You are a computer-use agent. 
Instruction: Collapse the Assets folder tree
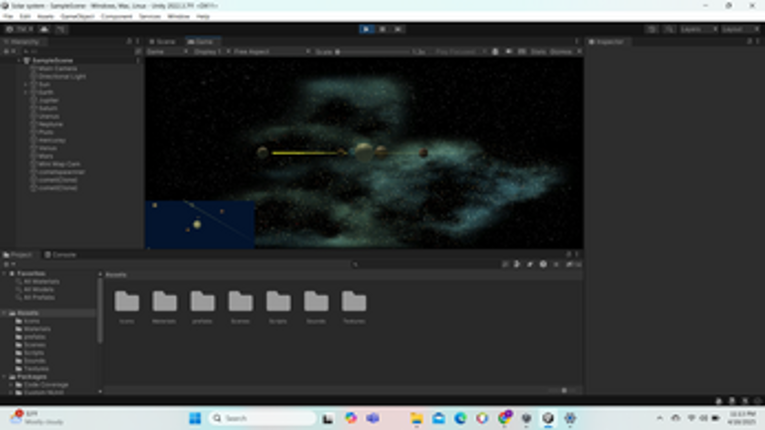(5, 313)
